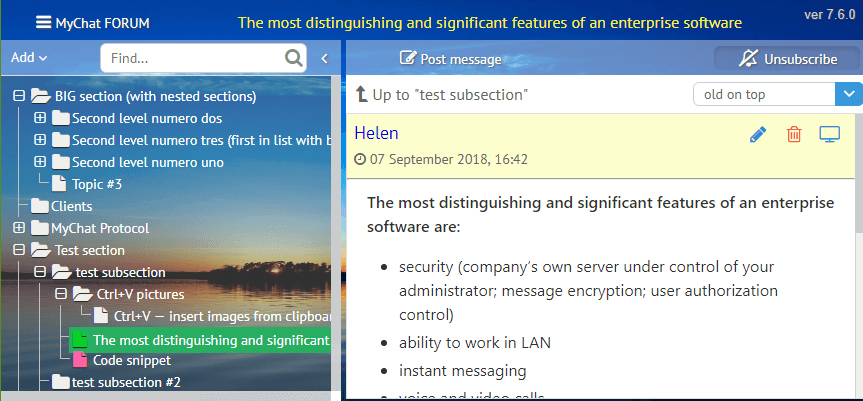Click the monitor icon in Helen's post
This screenshot has height=401, width=863.
(829, 134)
